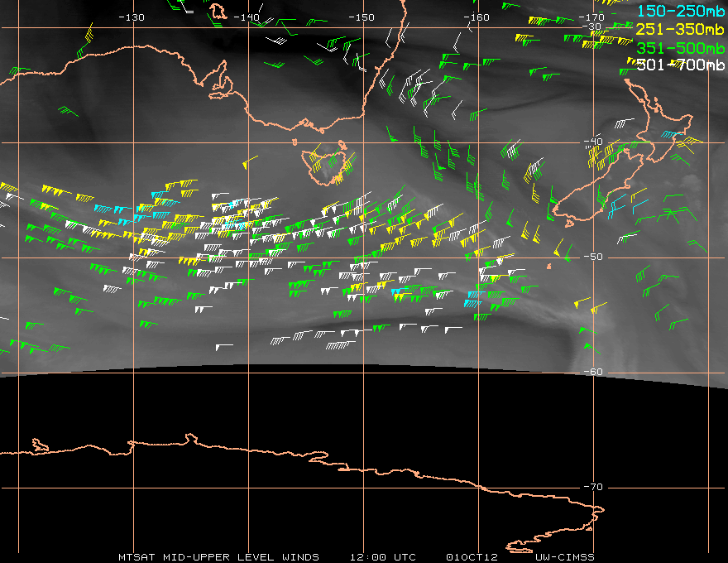Click the white 501-700mb legend label
Viewport: 728px width, 563px height.
click(x=681, y=65)
